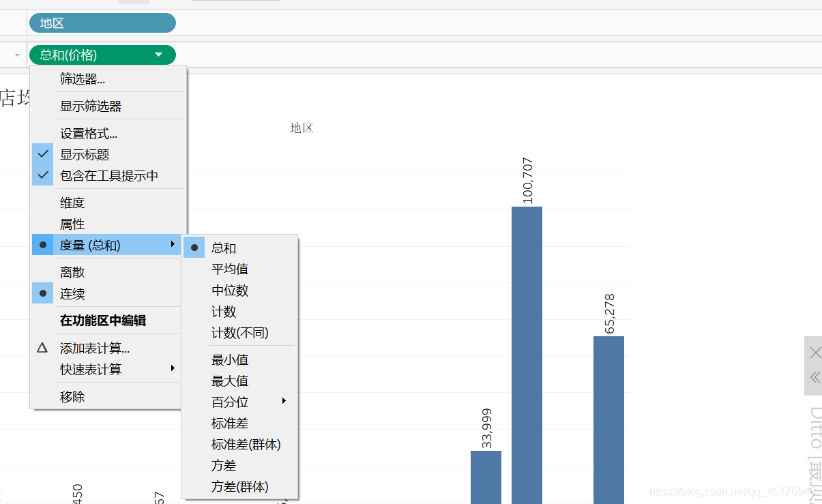Open the 总和(价格) pill dropdown arrow
Image resolution: width=822 pixels, height=504 pixels.
coord(159,55)
